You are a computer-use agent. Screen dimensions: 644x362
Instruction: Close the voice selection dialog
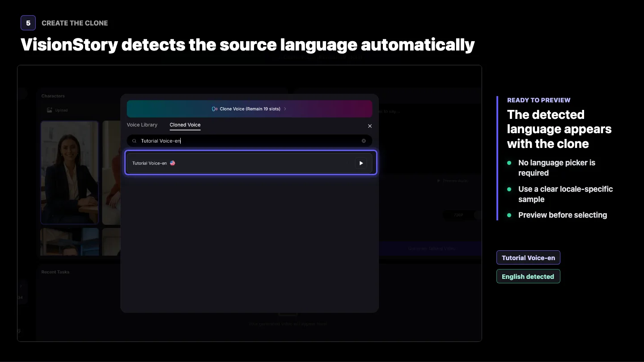[370, 126]
